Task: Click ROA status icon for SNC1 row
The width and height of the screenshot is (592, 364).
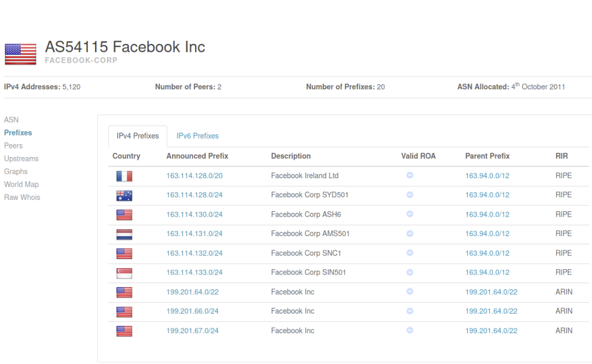Action: (410, 253)
